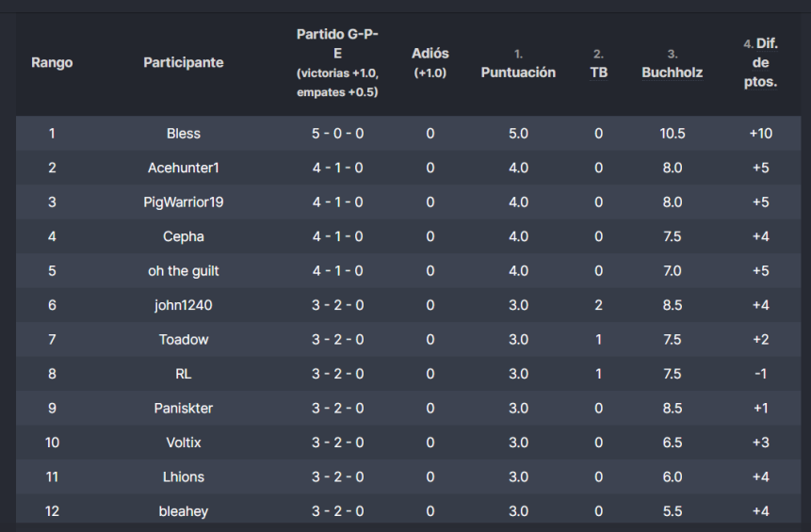
Task: Click on participant RL
Action: pos(184,374)
